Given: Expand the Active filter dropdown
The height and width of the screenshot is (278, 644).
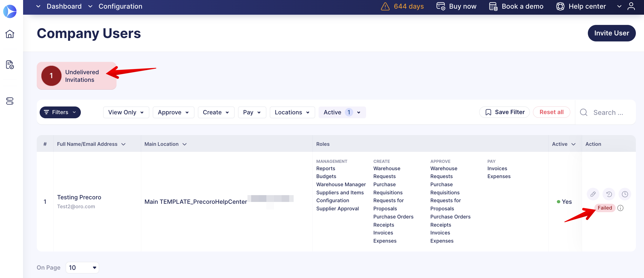Looking at the screenshot, I should click(x=342, y=112).
